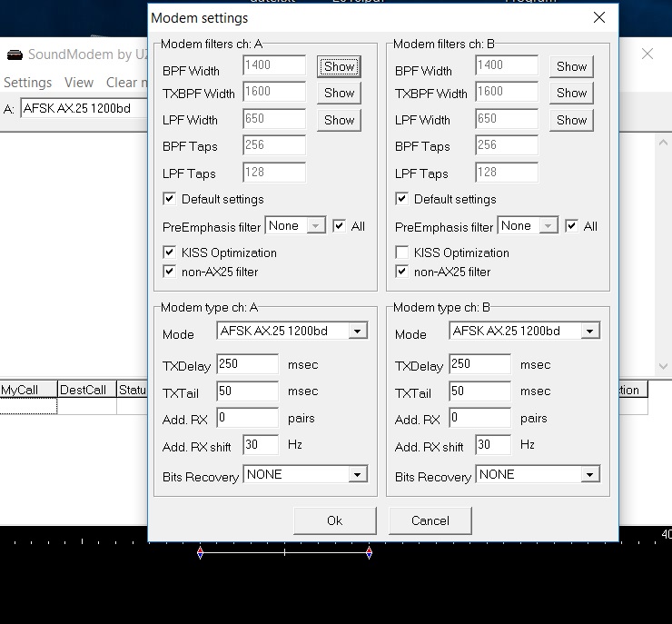Open the View menu
Screen dimensions: 672x624
point(79,83)
